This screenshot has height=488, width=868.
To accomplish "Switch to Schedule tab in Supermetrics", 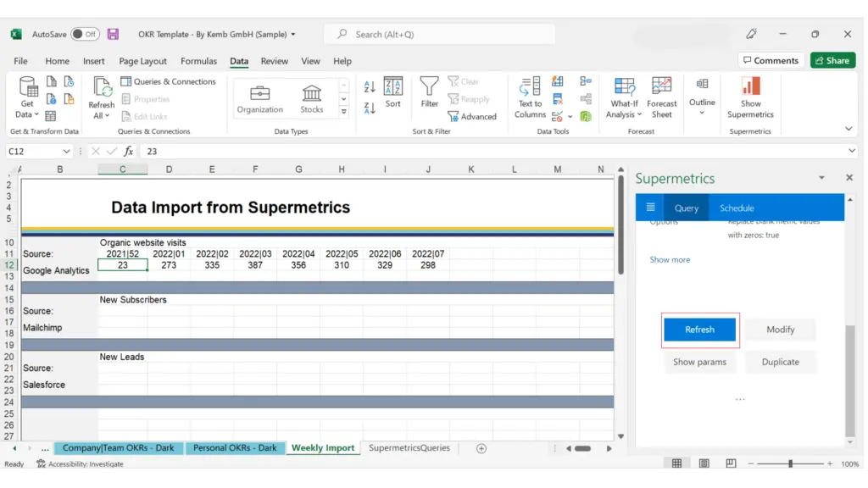I will pyautogui.click(x=737, y=208).
